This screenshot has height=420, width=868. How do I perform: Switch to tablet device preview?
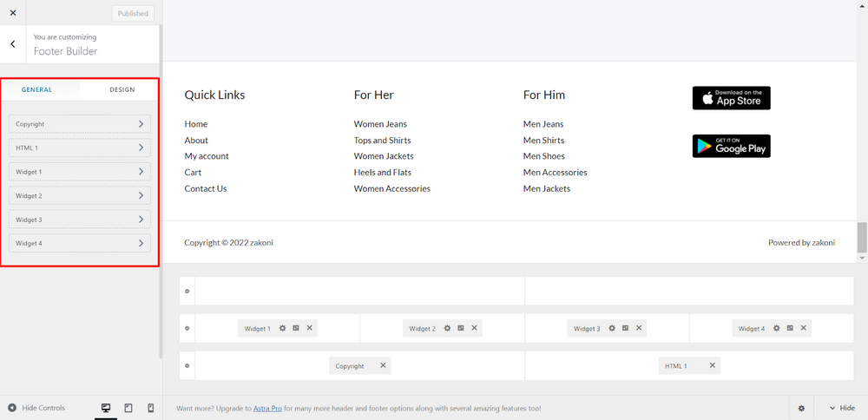coord(128,408)
